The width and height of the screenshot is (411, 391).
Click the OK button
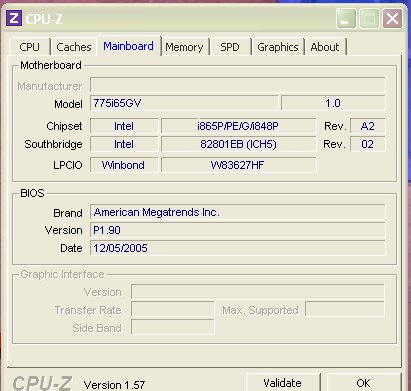pyautogui.click(x=363, y=383)
